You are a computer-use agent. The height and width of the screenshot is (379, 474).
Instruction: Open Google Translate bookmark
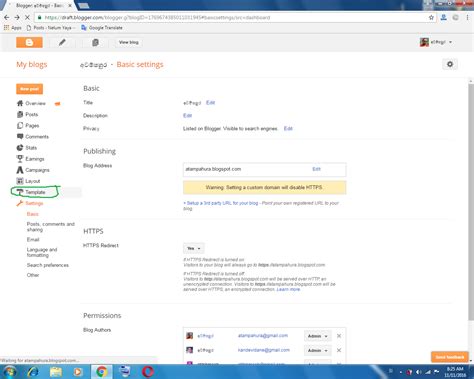tap(102, 28)
